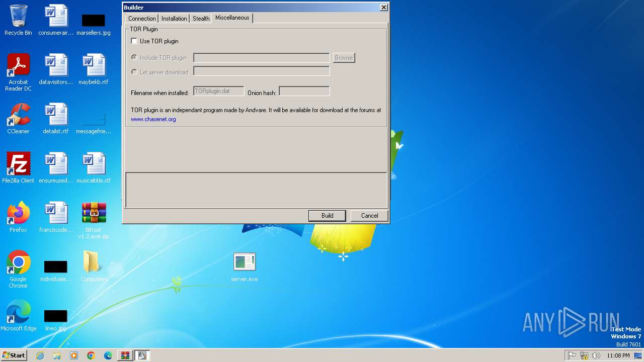Select maybekb.rtf file icon
The width and height of the screenshot is (644, 362).
(94, 69)
